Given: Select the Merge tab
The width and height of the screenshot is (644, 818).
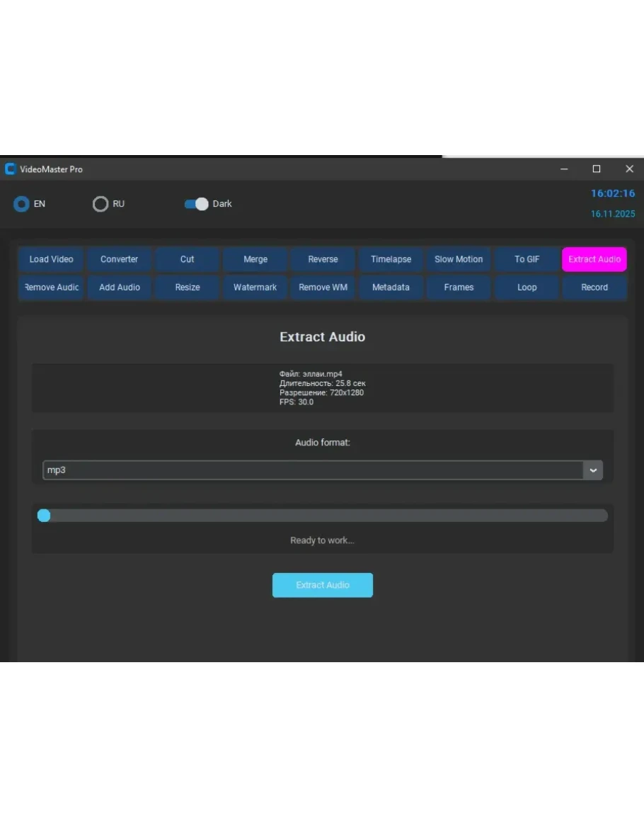Looking at the screenshot, I should [x=255, y=259].
